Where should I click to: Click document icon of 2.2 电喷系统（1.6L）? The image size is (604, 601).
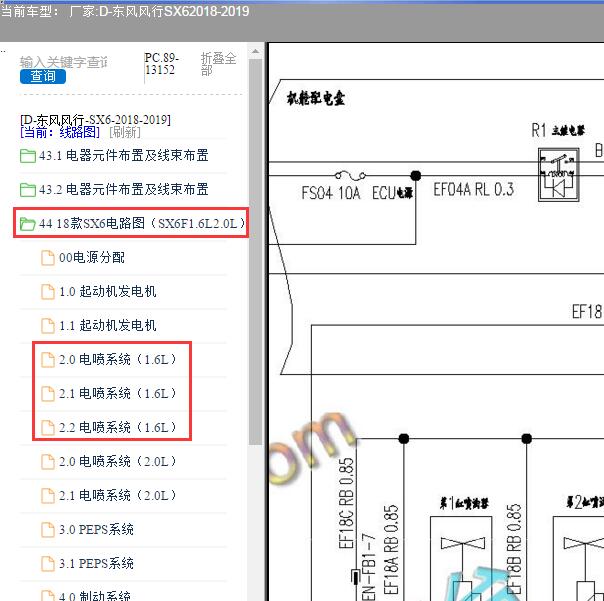48,428
